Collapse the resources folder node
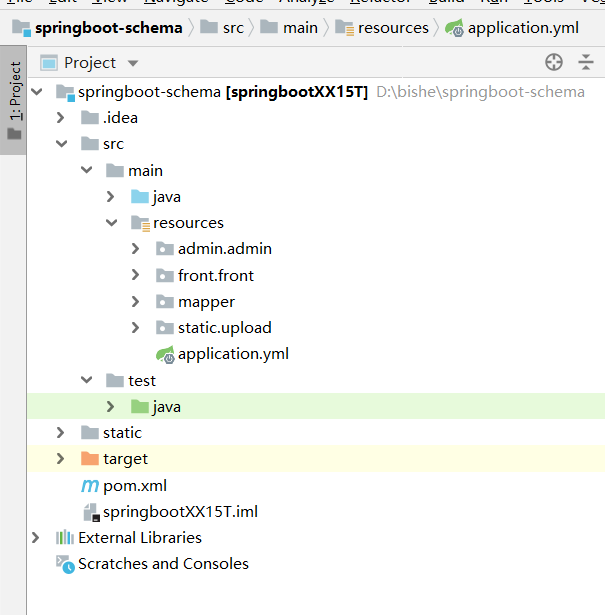Screen dimensions: 605x615 click(x=111, y=223)
